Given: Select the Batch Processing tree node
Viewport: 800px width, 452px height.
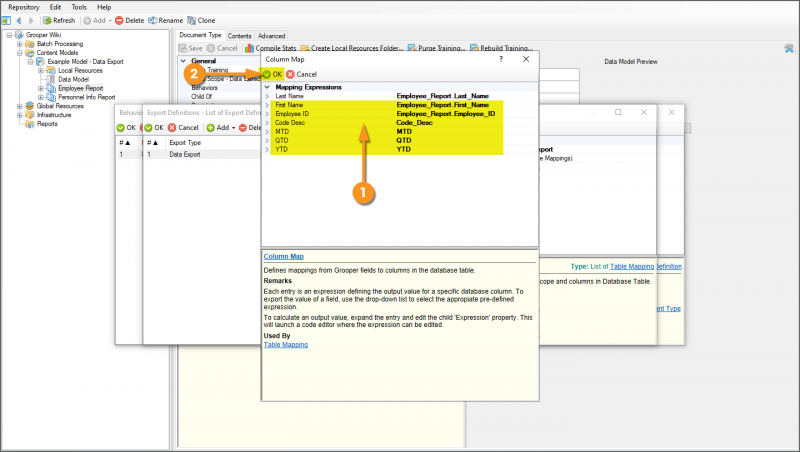Looking at the screenshot, I should (60, 44).
